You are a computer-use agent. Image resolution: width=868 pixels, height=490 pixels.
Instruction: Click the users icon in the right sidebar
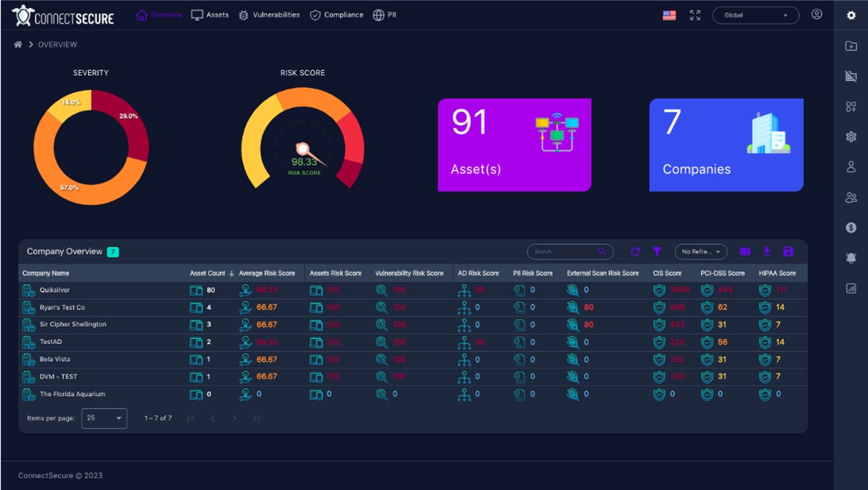851,197
